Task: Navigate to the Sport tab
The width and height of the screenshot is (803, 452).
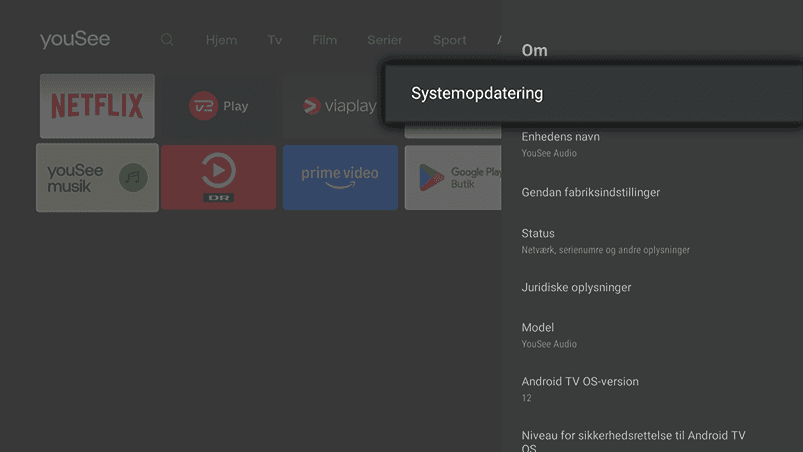Action: point(450,40)
